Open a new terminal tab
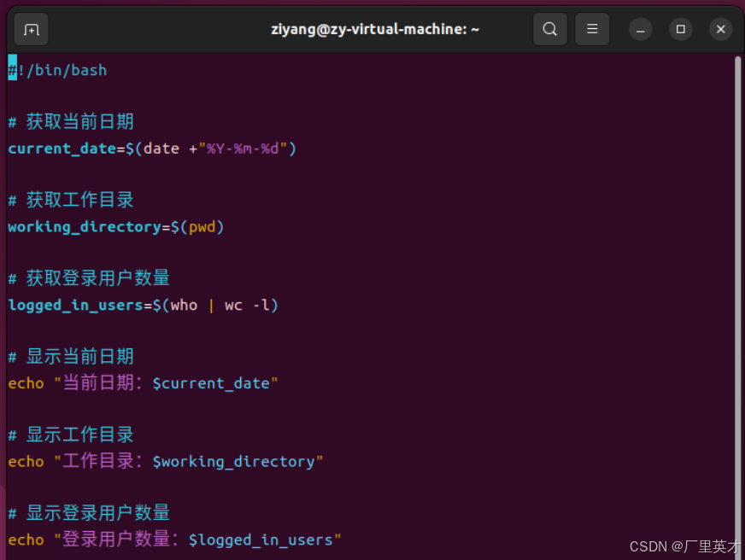 click(x=31, y=28)
